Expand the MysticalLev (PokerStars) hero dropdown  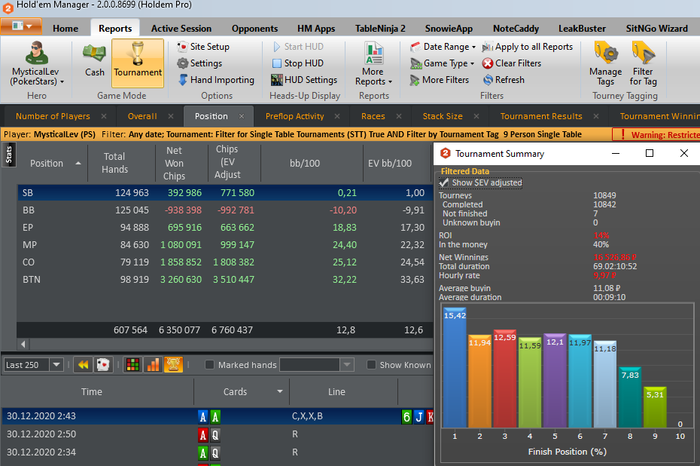tap(62, 82)
